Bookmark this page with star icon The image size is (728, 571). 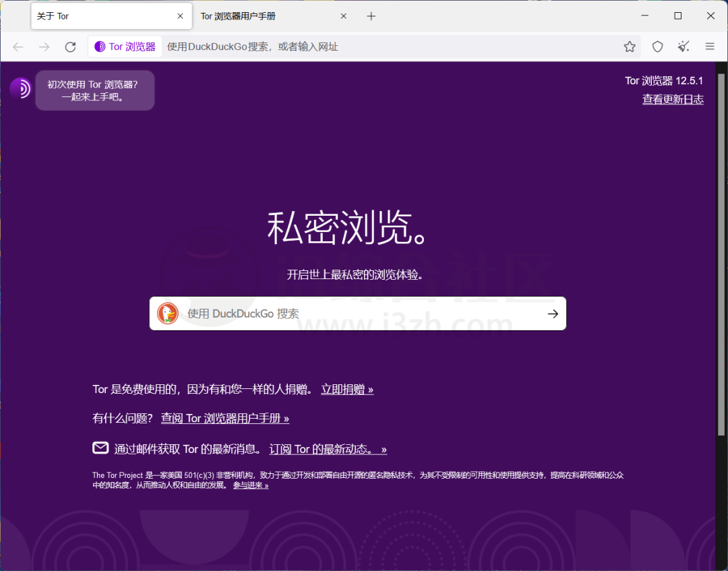630,47
